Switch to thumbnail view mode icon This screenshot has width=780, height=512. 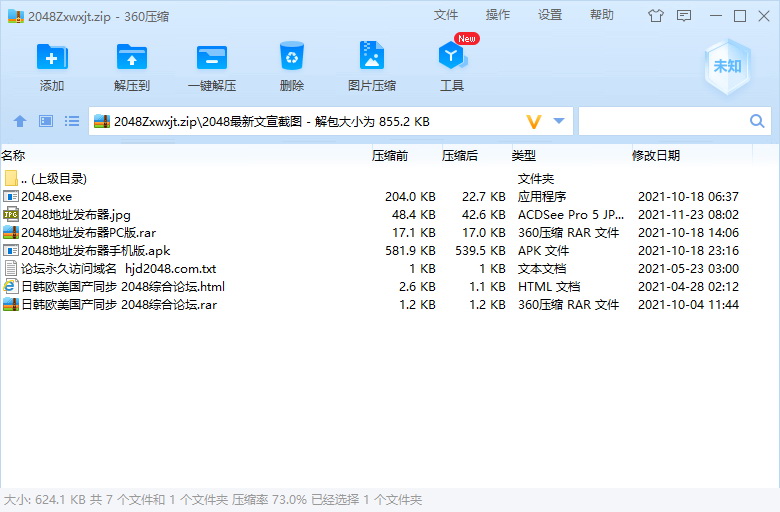tap(46, 121)
